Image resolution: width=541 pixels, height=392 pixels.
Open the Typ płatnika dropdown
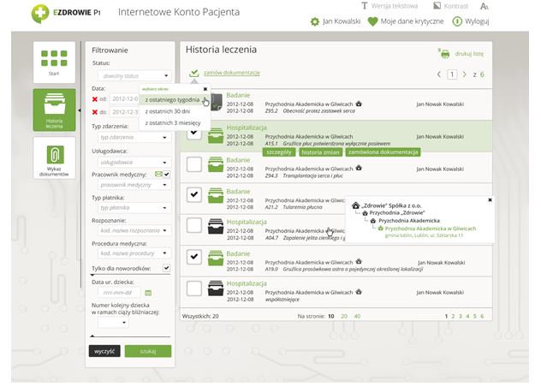134,208
